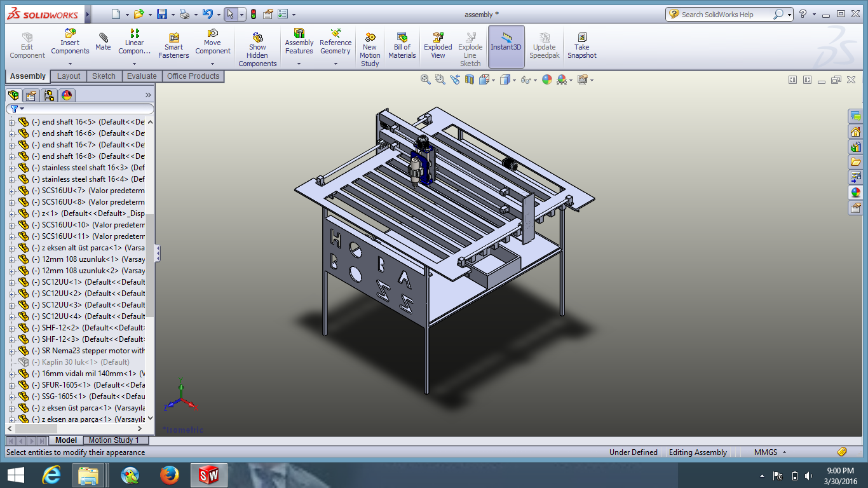This screenshot has height=488, width=868.
Task: Open Assembly Features dropdown arrow
Action: click(x=299, y=64)
